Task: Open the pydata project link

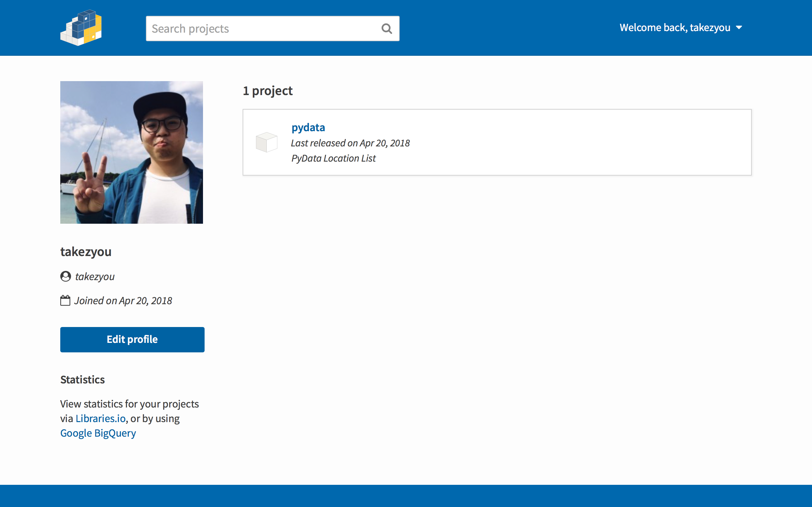Action: point(308,127)
